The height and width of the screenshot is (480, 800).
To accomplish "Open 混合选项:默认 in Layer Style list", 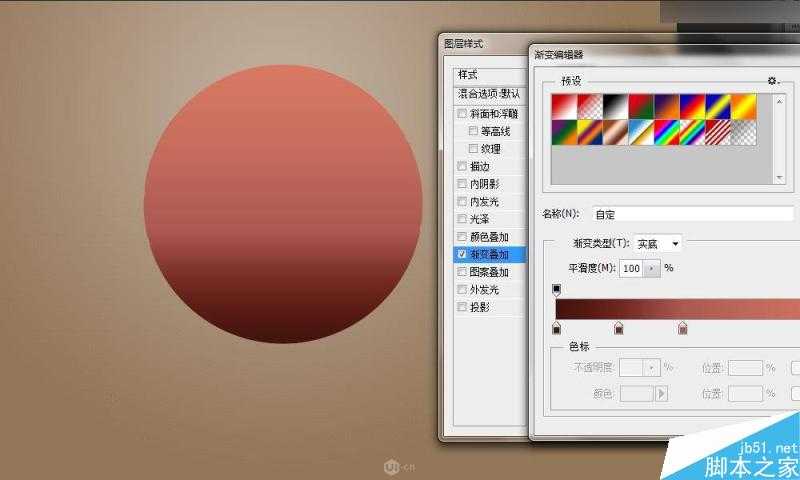I will (489, 94).
